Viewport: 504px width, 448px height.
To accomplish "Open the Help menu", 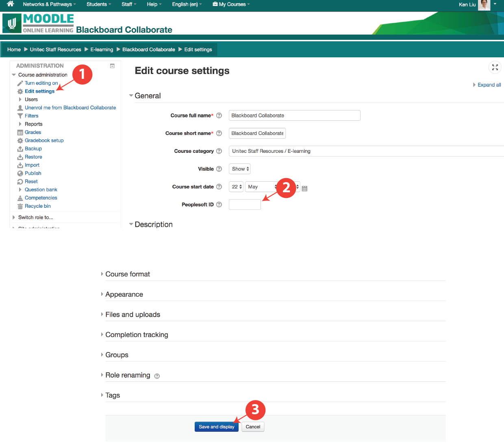I will pos(154,4).
